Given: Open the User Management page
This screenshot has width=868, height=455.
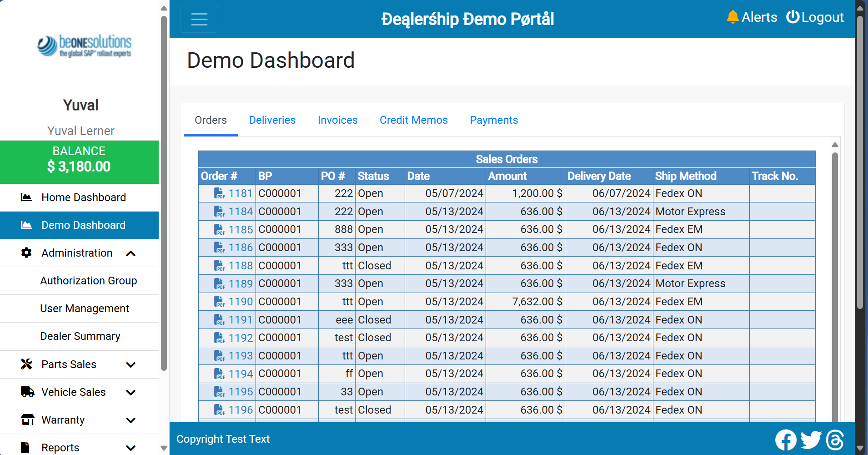Looking at the screenshot, I should point(85,308).
